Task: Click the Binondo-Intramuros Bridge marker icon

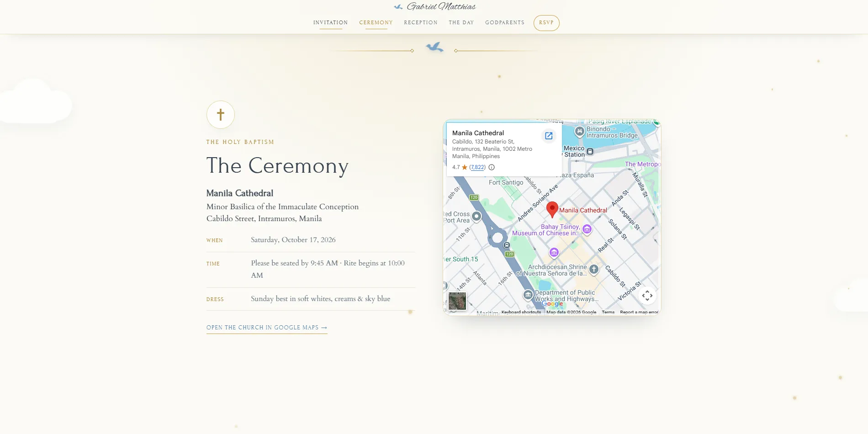Action: 579,132
